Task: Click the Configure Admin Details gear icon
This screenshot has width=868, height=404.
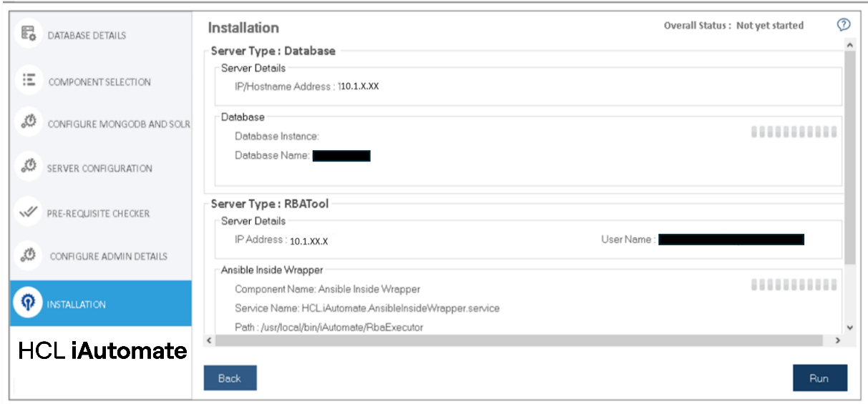Action: point(29,255)
